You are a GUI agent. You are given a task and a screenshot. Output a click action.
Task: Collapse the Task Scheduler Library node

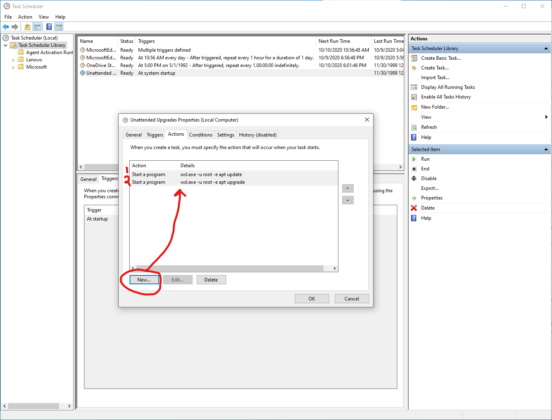[x=6, y=45]
